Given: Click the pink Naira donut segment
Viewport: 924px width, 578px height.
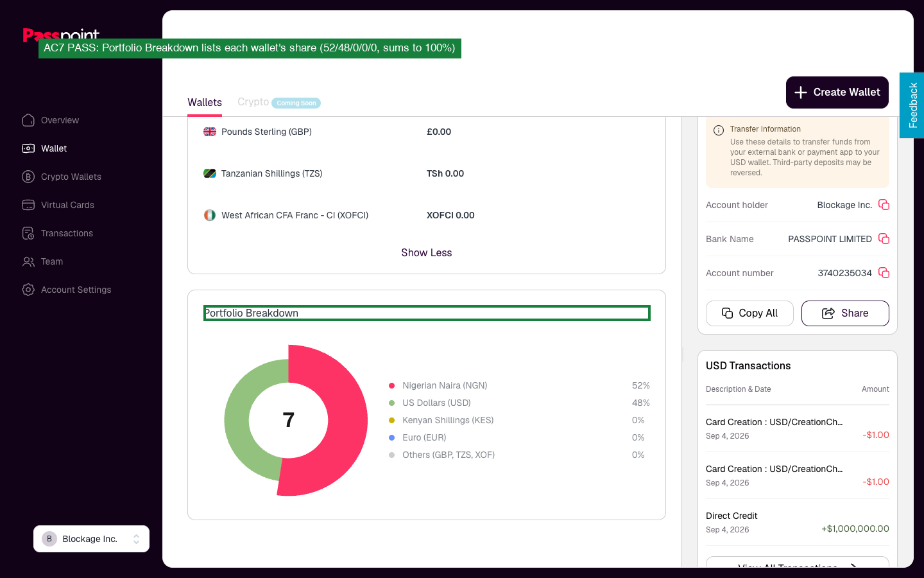Looking at the screenshot, I should pyautogui.click(x=346, y=421).
